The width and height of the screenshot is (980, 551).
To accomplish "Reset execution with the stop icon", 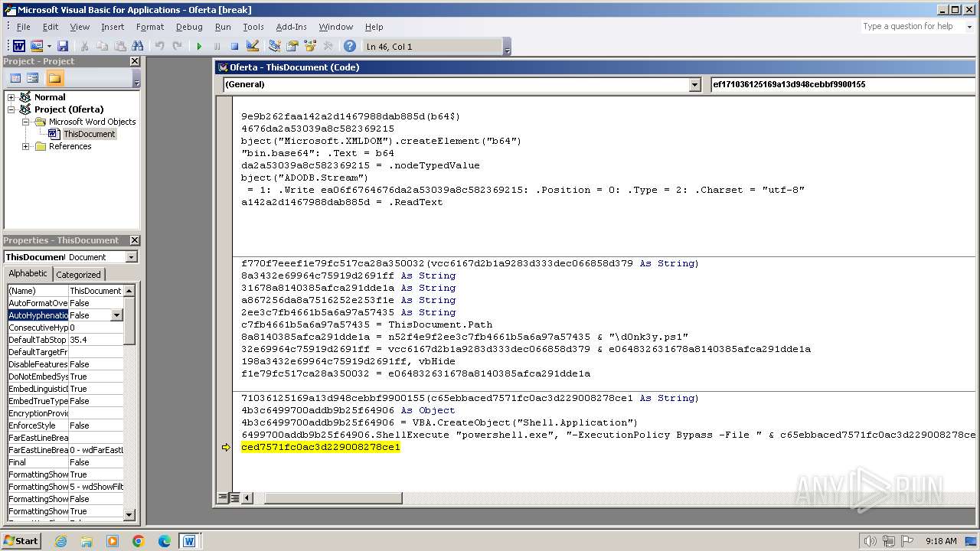I will [234, 47].
